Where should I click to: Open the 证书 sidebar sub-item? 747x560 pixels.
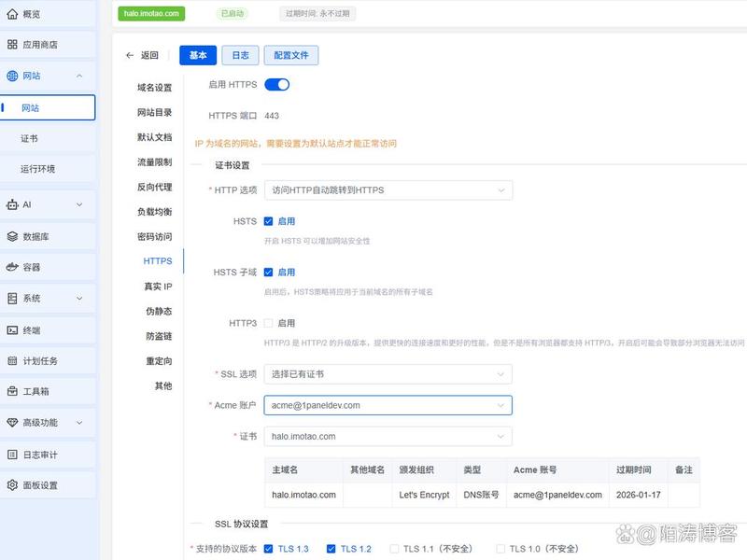click(x=48, y=138)
